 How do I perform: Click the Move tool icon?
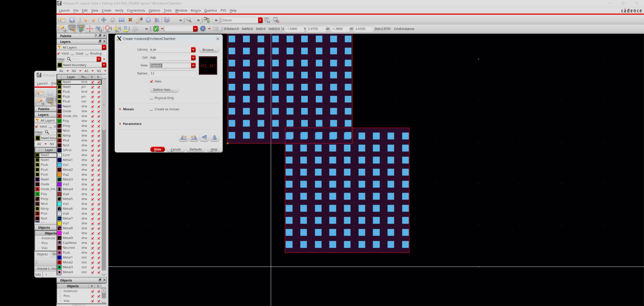pos(104,20)
